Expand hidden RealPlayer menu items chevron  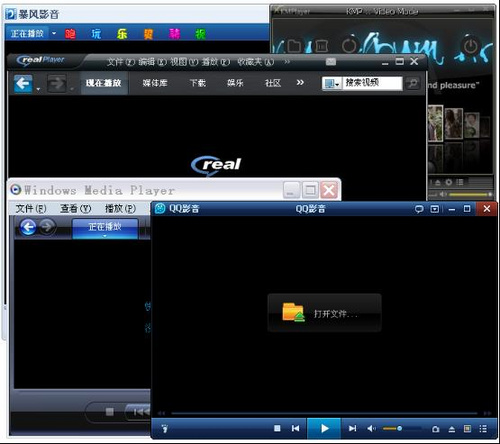287,62
